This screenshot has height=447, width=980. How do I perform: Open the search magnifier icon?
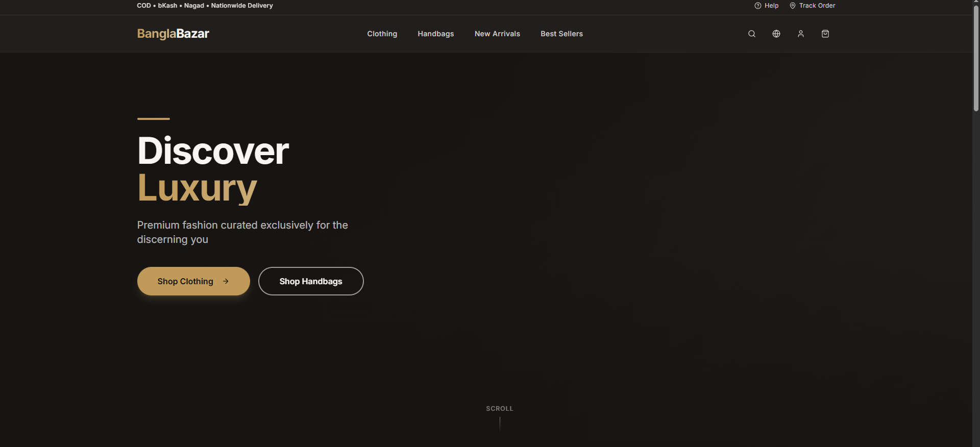click(751, 34)
